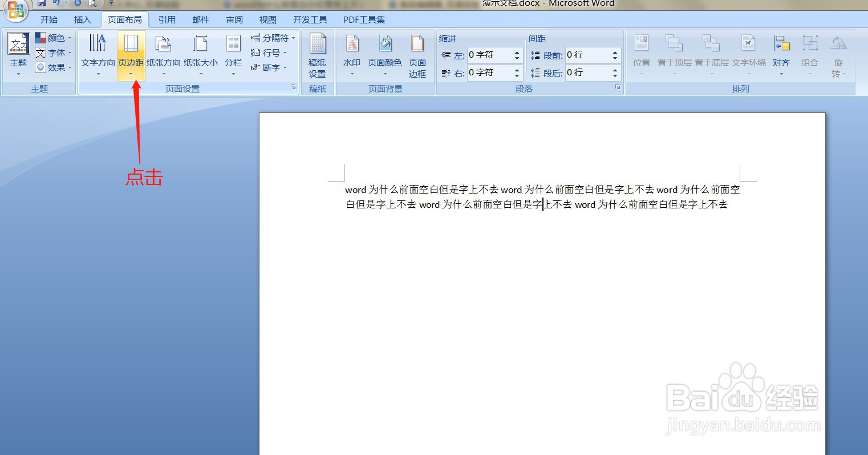This screenshot has height=455, width=868.
Task: Click the 段后 spacing after icon
Action: pos(535,73)
